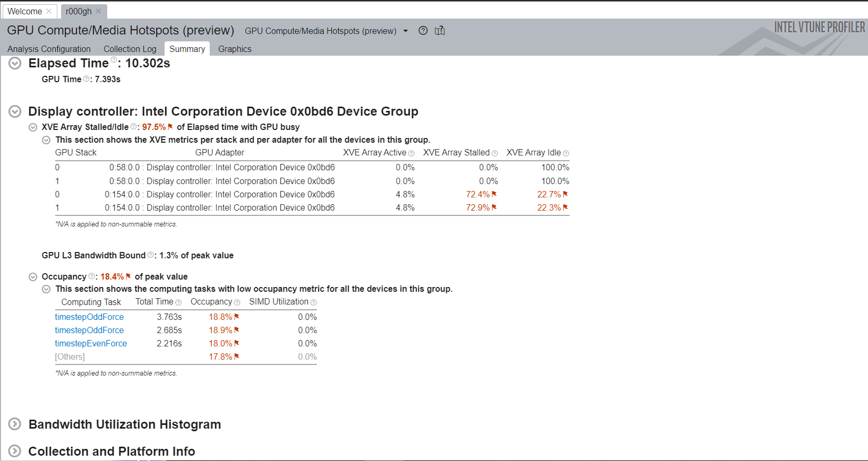Expand Collection and Platform Info section

pos(15,451)
